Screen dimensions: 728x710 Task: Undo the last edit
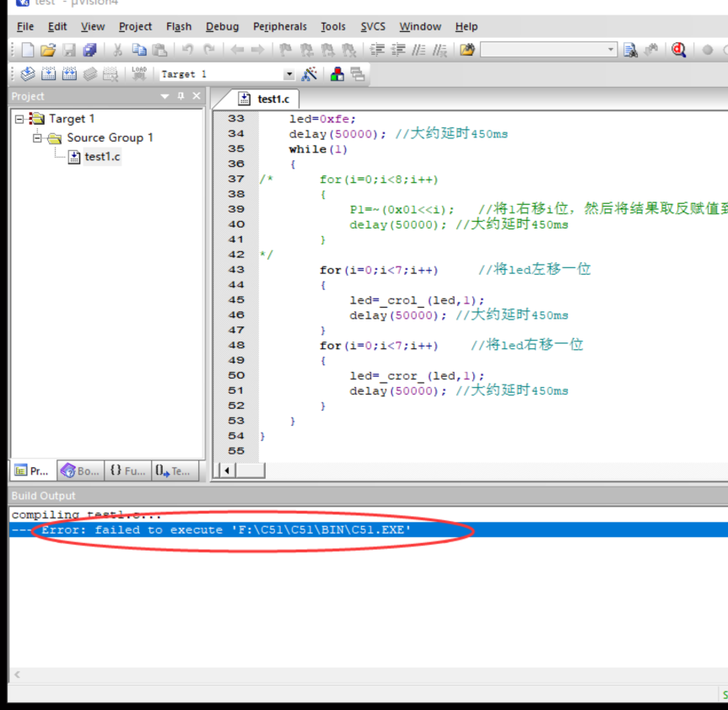187,49
